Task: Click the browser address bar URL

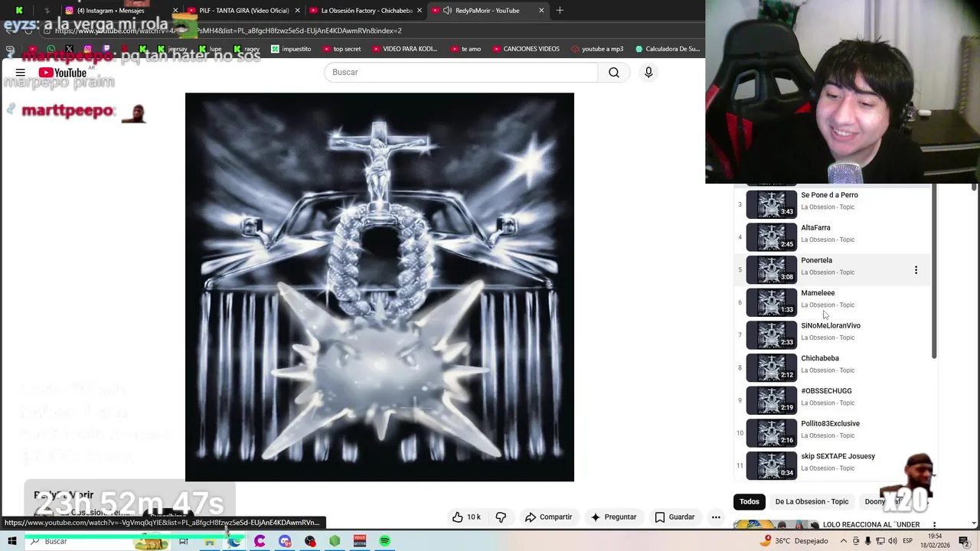Action: (230, 31)
